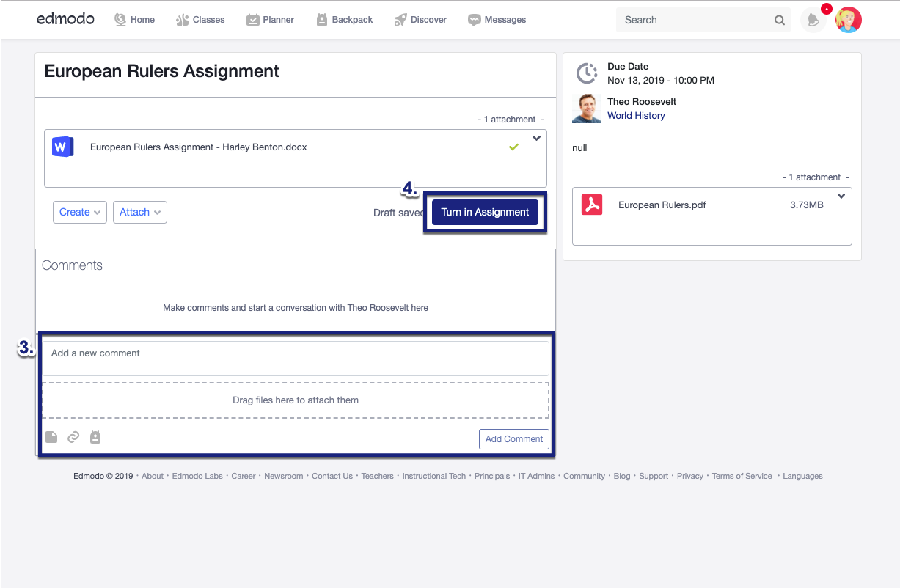Open Messages
This screenshot has width=900, height=588.
(497, 20)
